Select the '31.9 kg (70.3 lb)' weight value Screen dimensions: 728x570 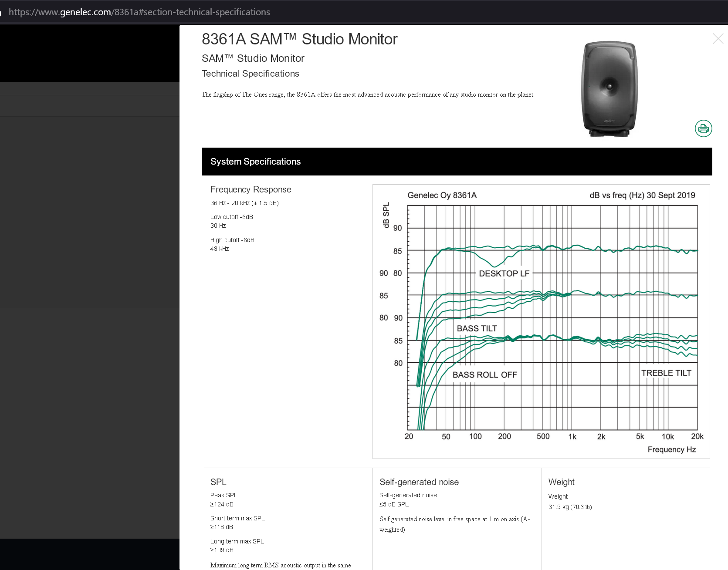pyautogui.click(x=570, y=507)
